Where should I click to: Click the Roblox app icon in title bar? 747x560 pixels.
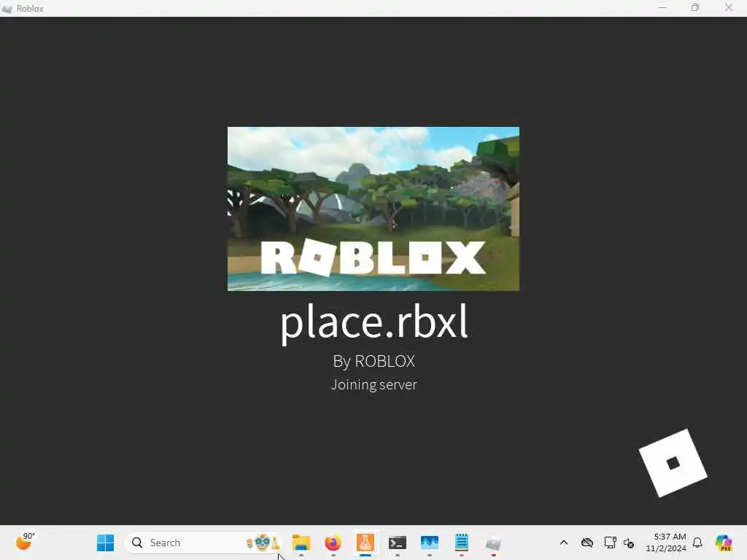coord(7,9)
